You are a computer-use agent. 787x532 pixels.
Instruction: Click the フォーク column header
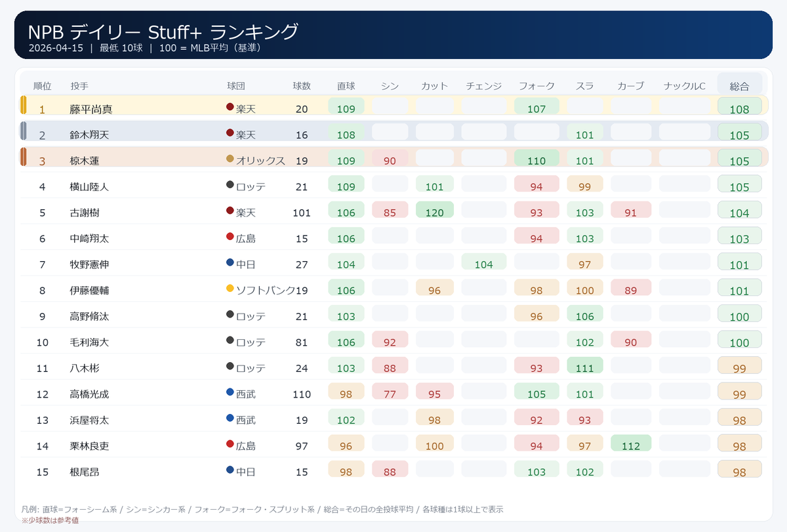[x=536, y=86]
